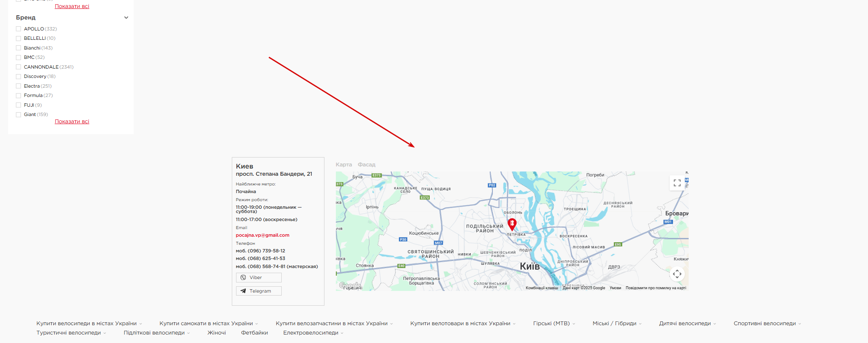Tick the BELLELLI brand checkbox
The height and width of the screenshot is (343, 868).
(18, 38)
